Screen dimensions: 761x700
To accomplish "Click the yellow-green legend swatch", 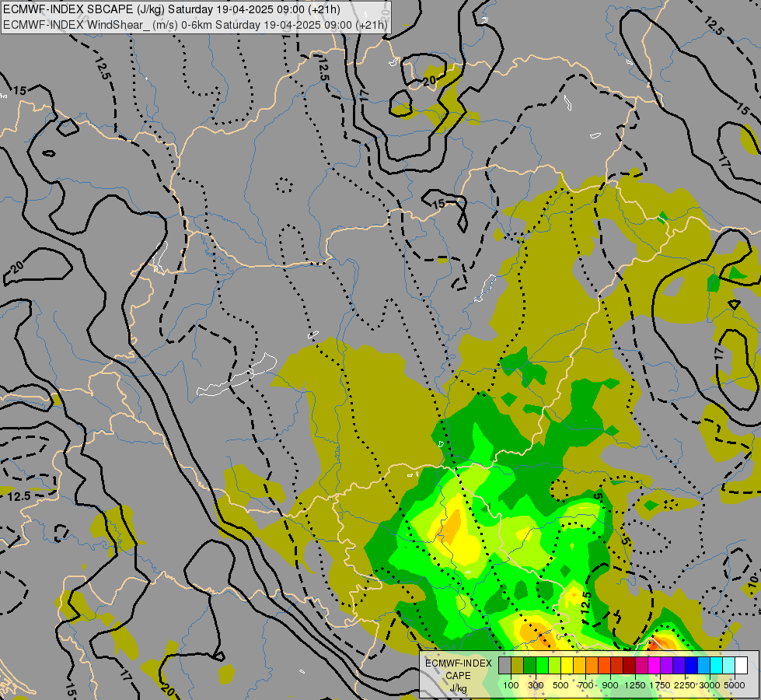I will click(x=555, y=665).
